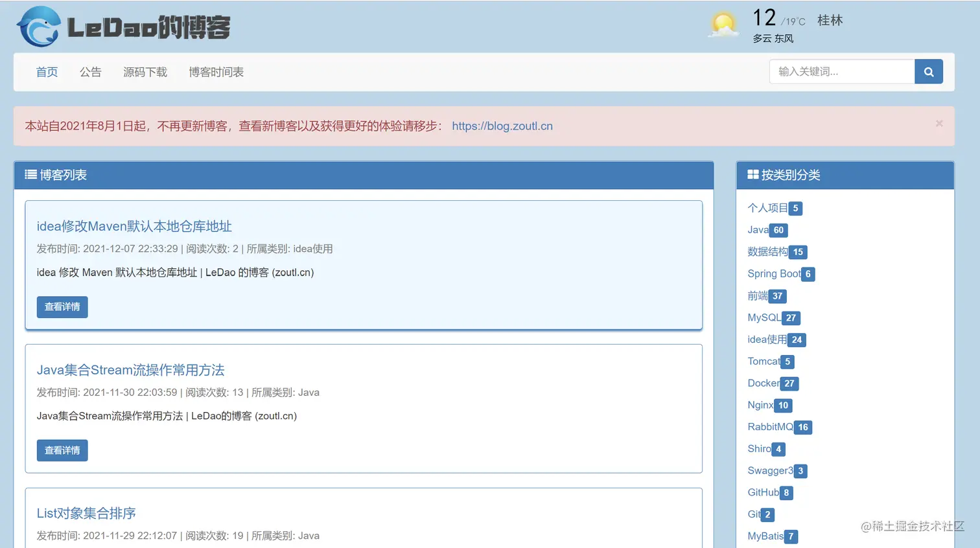The width and height of the screenshot is (980, 548).
Task: Click the 博客列表 panel header
Action: (x=364, y=175)
